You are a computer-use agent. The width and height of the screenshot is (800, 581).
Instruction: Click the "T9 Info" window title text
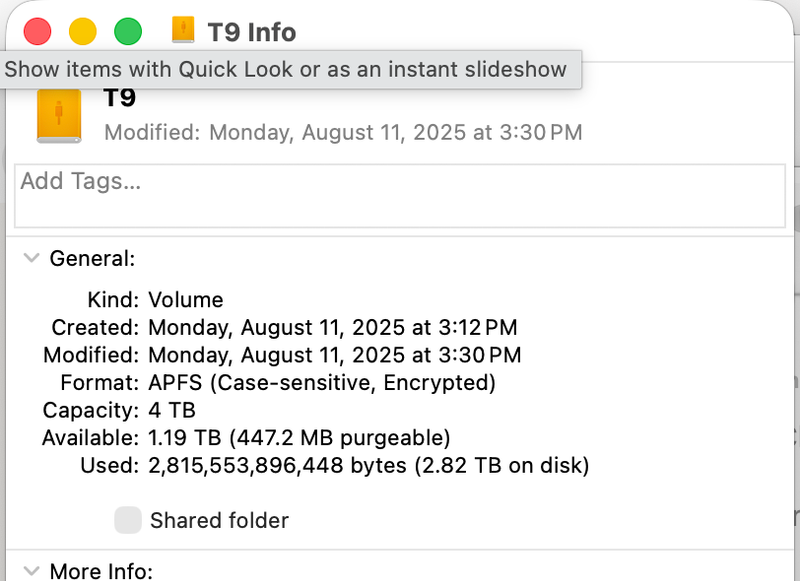pyautogui.click(x=251, y=32)
